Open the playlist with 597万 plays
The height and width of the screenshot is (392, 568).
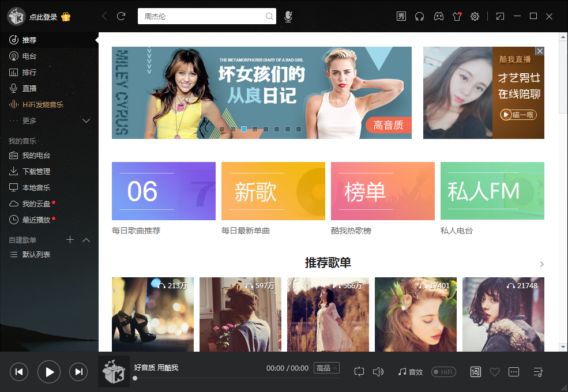tap(240, 315)
